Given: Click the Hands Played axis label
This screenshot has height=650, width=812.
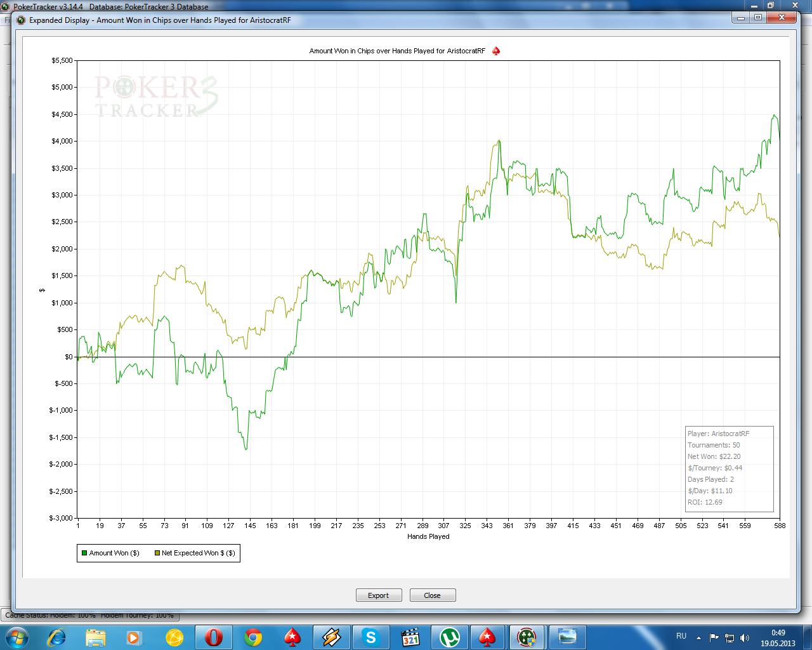Looking at the screenshot, I should 428,537.
